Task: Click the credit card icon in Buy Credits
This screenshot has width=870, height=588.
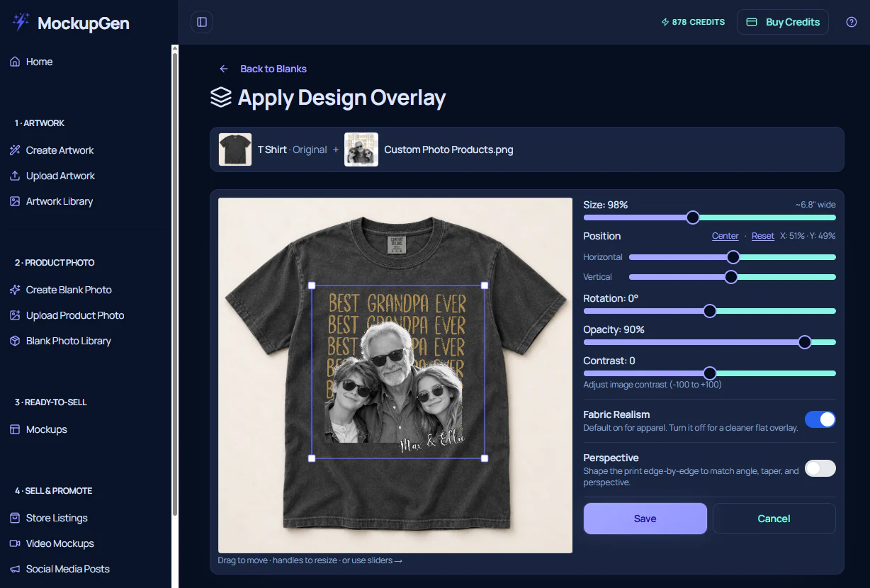Action: [752, 22]
